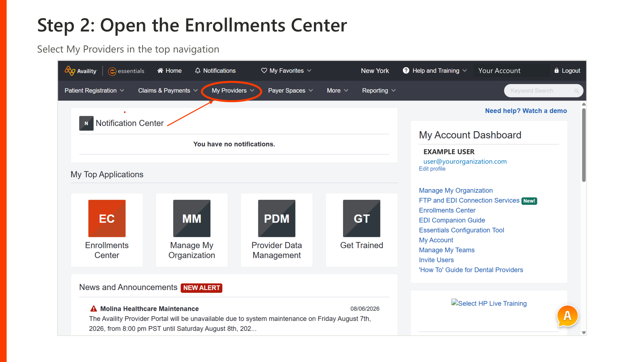This screenshot has width=644, height=362.
Task: Open the More dropdown menu
Action: tap(338, 90)
